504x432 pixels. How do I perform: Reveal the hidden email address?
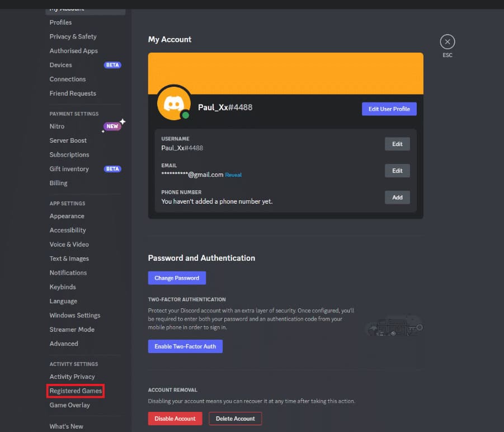coord(233,175)
